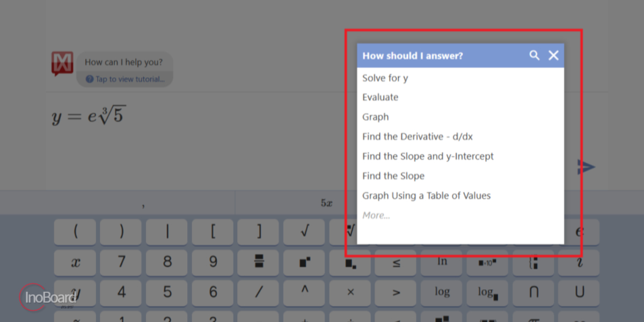Select the Graph option

pos(375,117)
